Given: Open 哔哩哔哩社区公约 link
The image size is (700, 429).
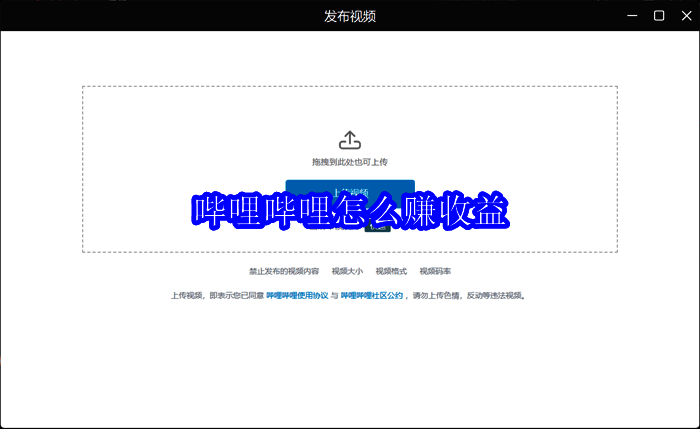Looking at the screenshot, I should (372, 296).
